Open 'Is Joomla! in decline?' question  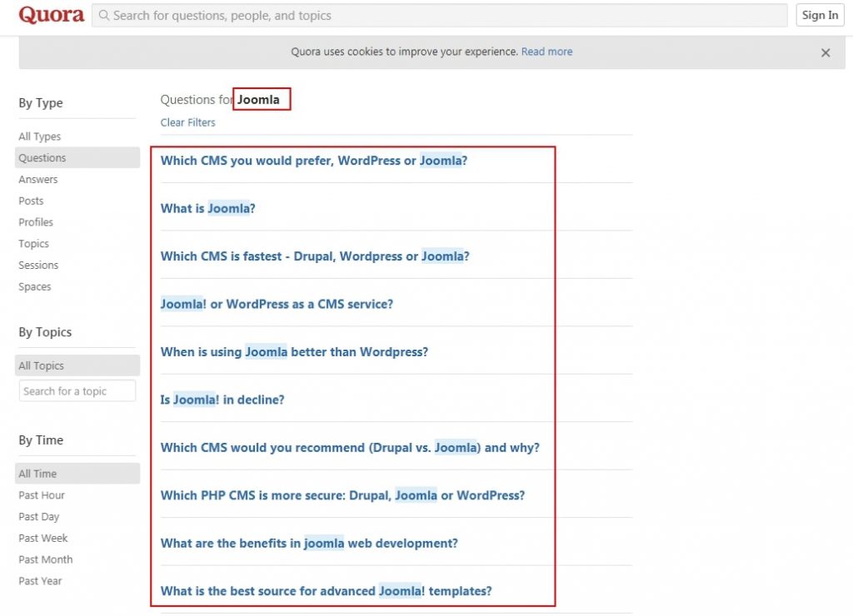[222, 400]
